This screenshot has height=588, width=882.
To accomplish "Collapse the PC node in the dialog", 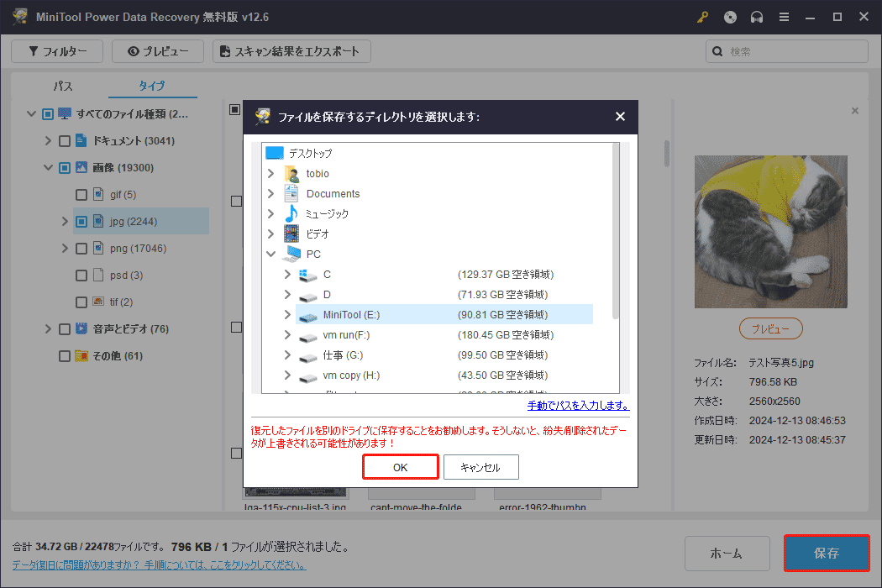I will click(x=271, y=254).
